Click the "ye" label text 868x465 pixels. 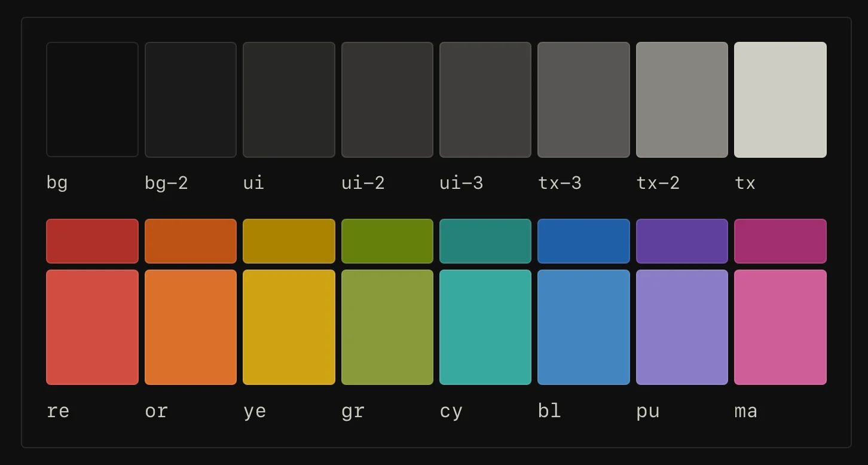[x=255, y=412]
